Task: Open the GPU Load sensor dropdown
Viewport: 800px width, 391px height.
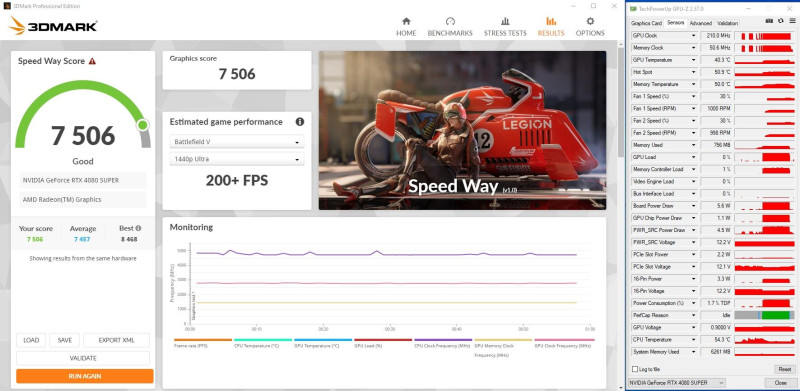Action: 693,157
